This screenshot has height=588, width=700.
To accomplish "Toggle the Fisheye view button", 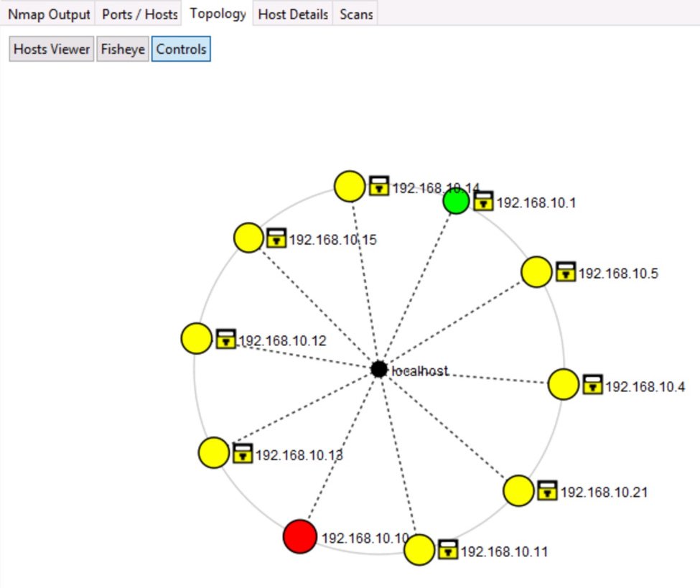I will pos(122,50).
